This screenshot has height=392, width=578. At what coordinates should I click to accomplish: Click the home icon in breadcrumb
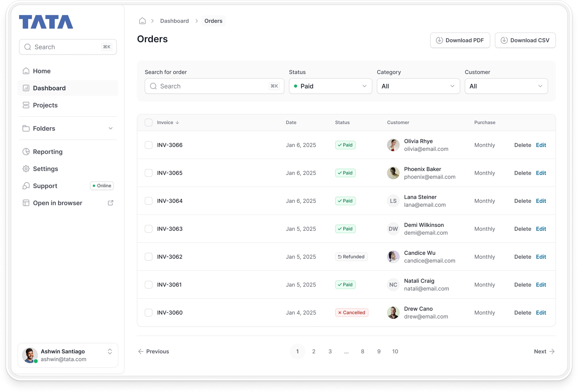point(142,21)
